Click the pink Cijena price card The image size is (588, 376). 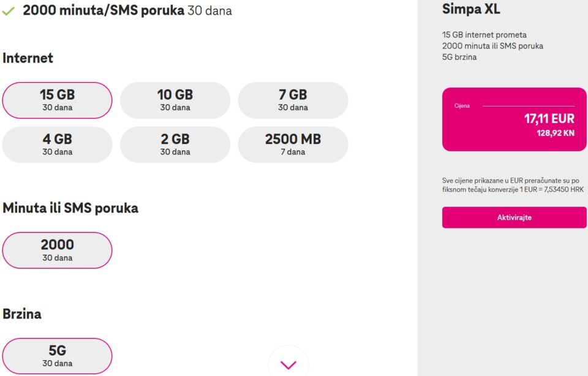tap(513, 119)
